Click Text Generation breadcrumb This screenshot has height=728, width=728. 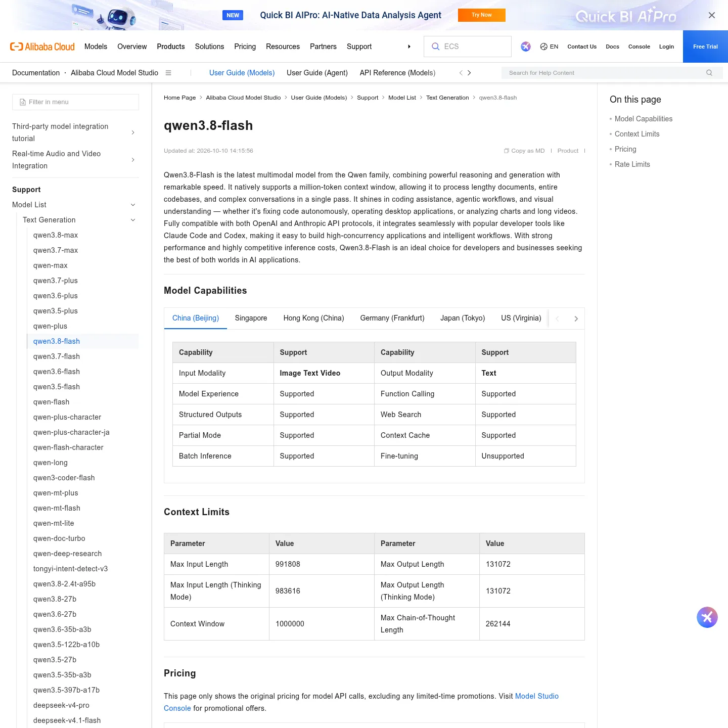[x=447, y=98]
